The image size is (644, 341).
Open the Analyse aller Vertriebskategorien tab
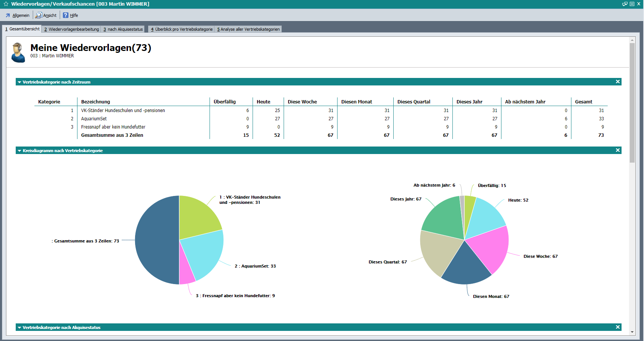point(248,29)
